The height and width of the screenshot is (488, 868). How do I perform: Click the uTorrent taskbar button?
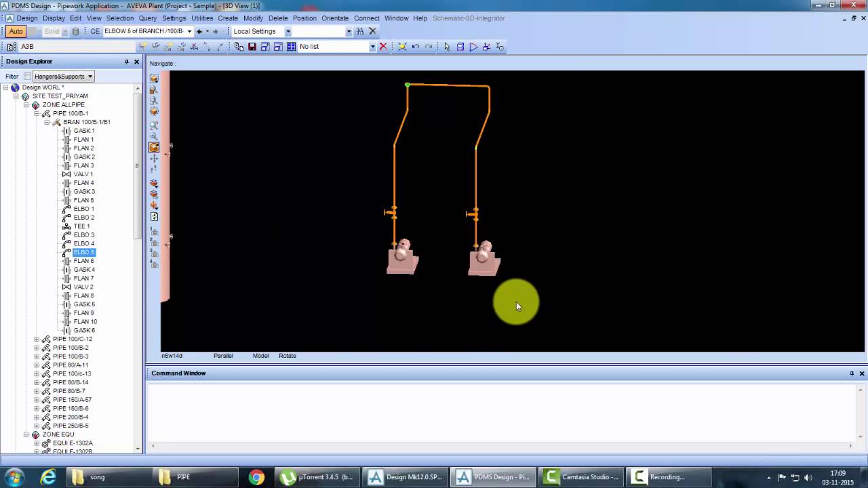(319, 477)
